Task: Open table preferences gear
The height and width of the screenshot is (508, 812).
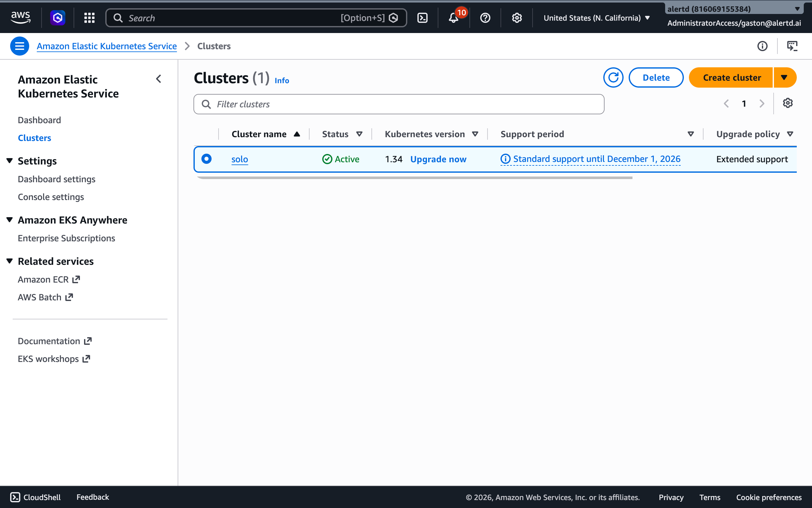Action: pos(788,103)
